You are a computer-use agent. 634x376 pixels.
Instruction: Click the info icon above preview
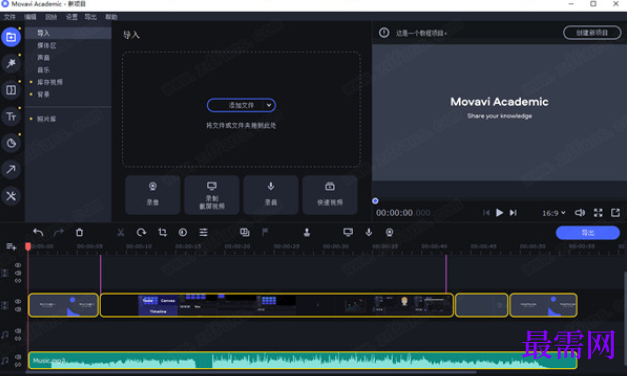(384, 33)
